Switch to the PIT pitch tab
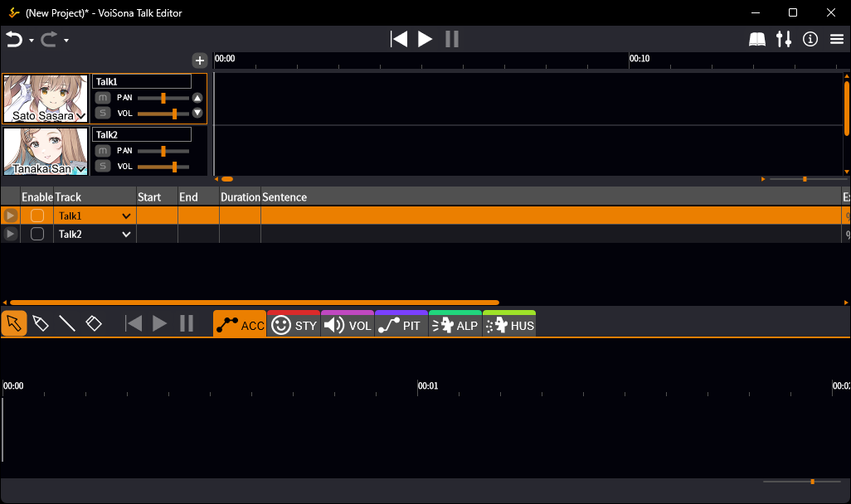Viewport: 851px width, 504px height. click(x=401, y=324)
